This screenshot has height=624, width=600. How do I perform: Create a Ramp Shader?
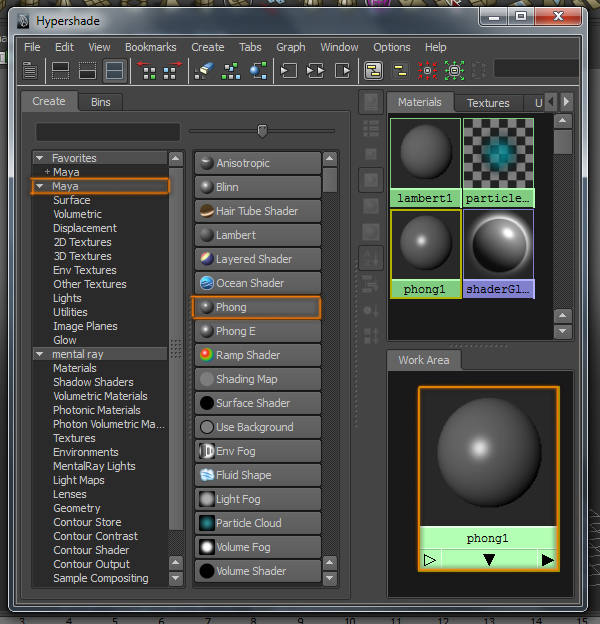point(258,355)
